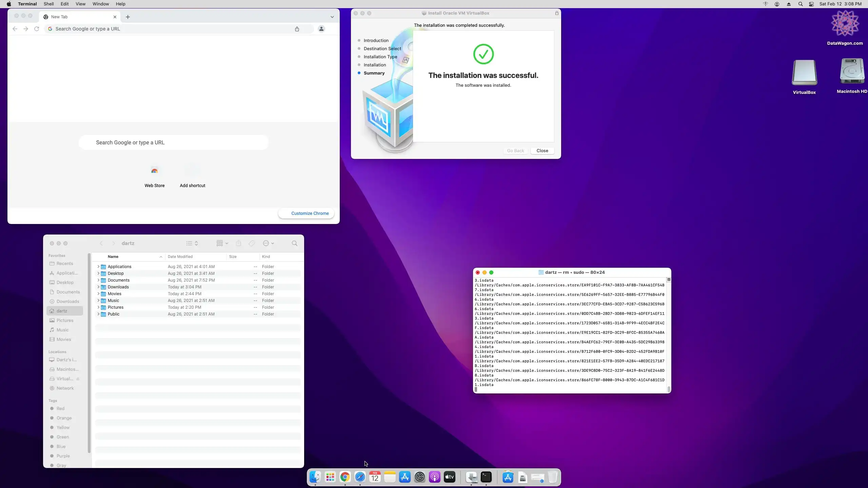Click the Finder search magnifier icon

click(294, 243)
